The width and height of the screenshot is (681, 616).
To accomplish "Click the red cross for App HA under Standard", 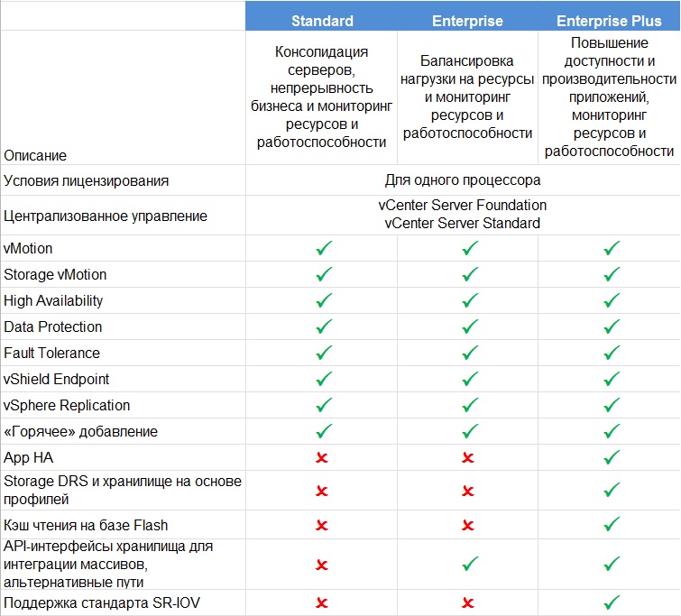I will click(322, 457).
